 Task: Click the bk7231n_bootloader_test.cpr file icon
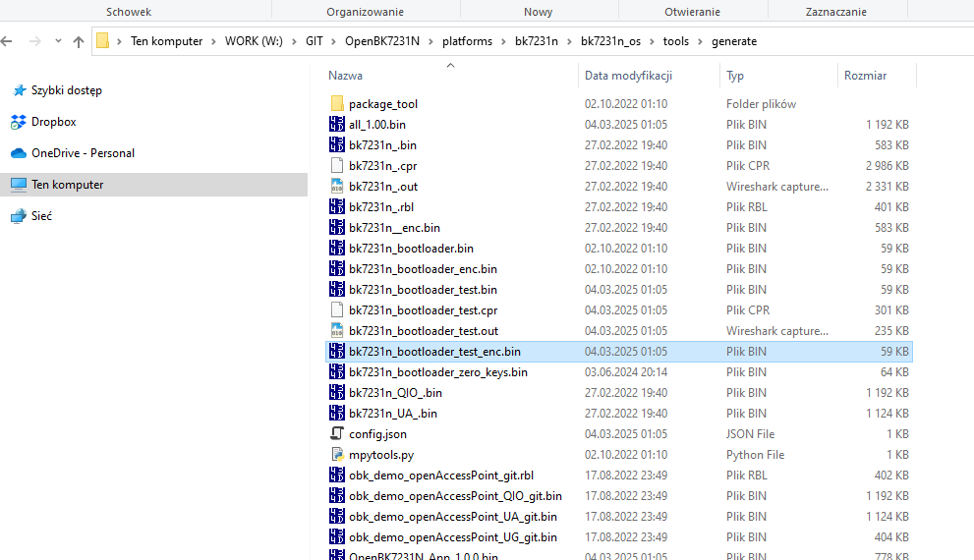(x=337, y=309)
